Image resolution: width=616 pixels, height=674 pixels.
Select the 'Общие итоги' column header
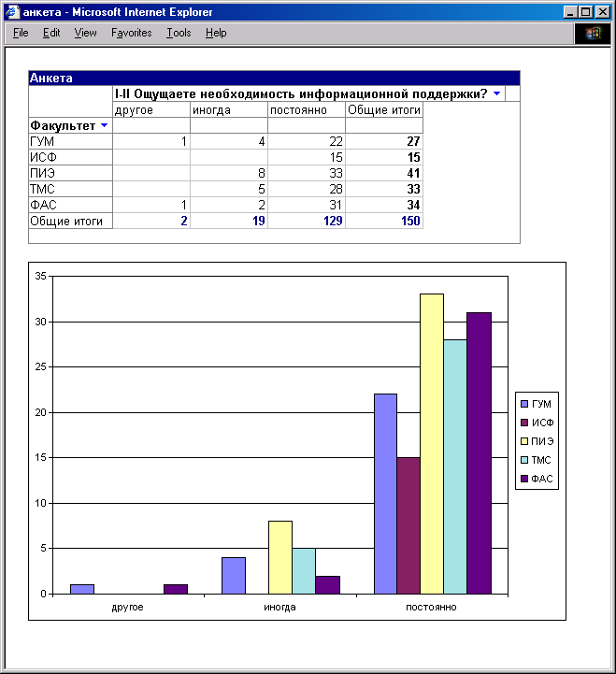(x=384, y=110)
